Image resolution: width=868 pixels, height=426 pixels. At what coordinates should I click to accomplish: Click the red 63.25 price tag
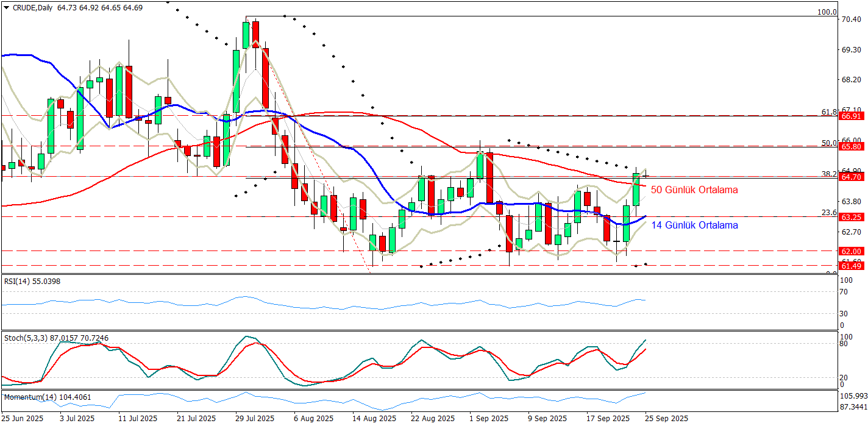click(850, 217)
